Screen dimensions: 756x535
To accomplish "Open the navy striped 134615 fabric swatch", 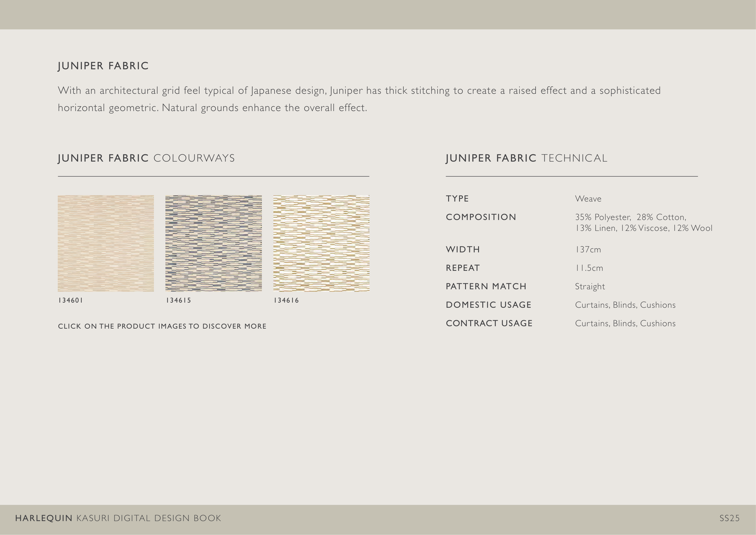I will point(213,243).
